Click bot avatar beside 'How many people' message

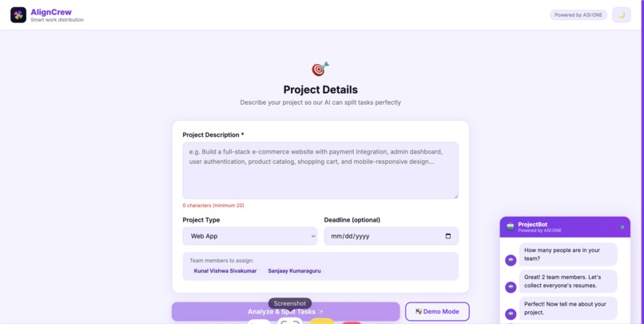[x=511, y=260]
